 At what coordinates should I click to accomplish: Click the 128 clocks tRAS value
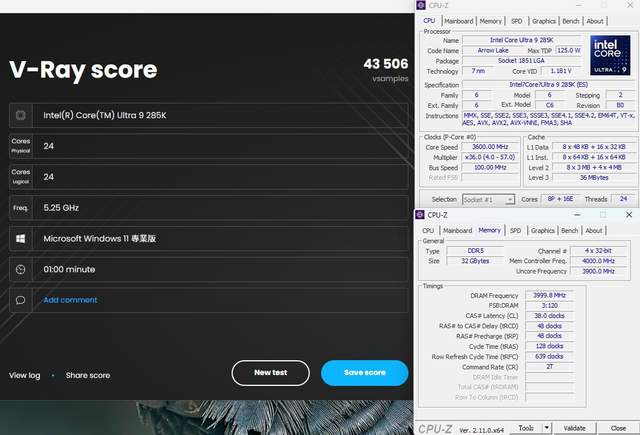[x=549, y=346]
